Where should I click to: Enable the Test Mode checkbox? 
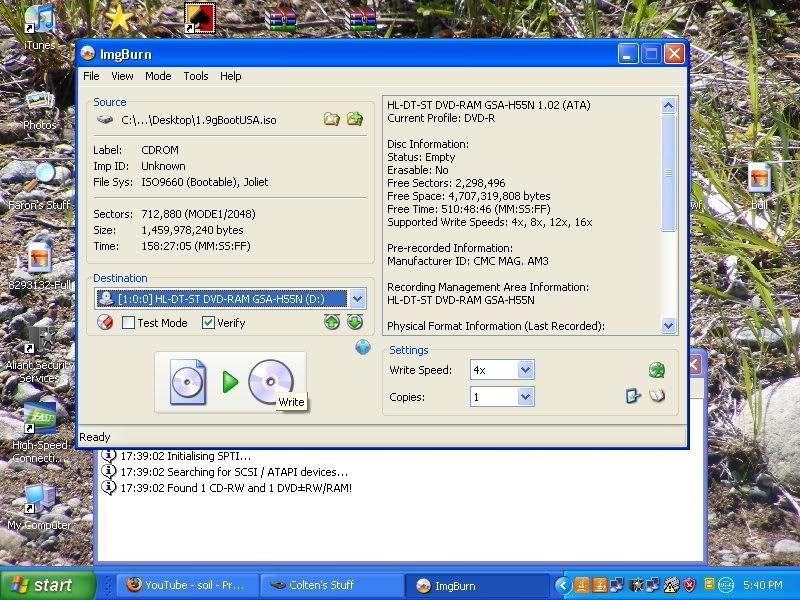[129, 322]
